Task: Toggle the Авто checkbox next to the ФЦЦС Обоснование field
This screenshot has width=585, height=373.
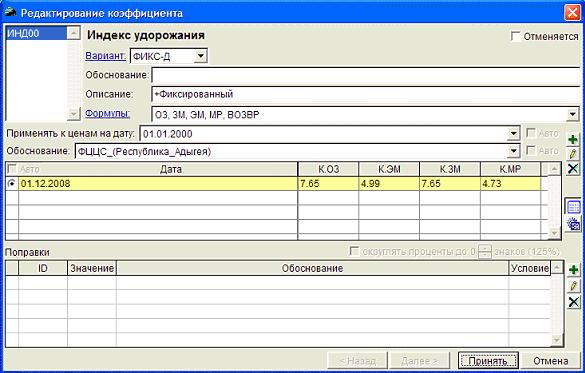Action: pos(531,150)
